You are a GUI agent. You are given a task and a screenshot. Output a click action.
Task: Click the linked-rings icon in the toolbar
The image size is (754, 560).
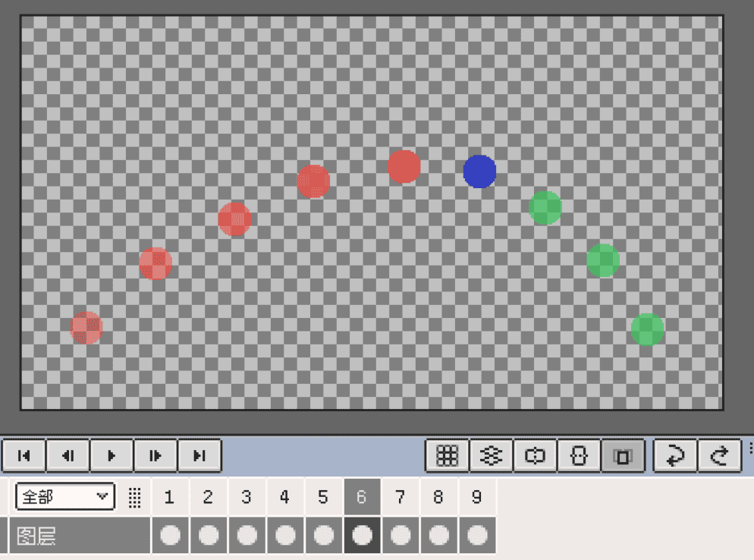click(x=536, y=455)
